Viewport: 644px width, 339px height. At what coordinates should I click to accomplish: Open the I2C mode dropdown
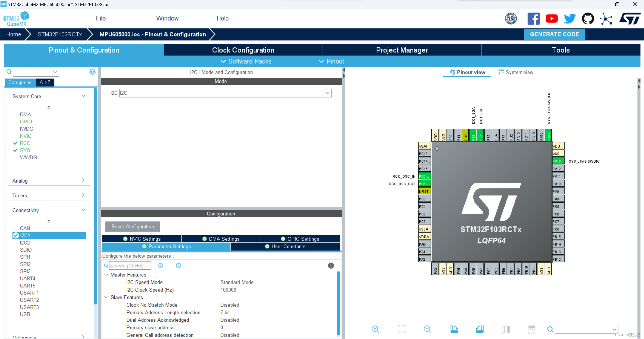point(328,93)
